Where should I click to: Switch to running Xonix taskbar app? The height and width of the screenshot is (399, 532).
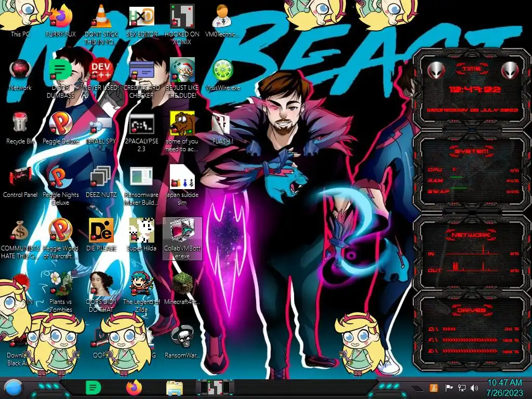click(x=215, y=388)
